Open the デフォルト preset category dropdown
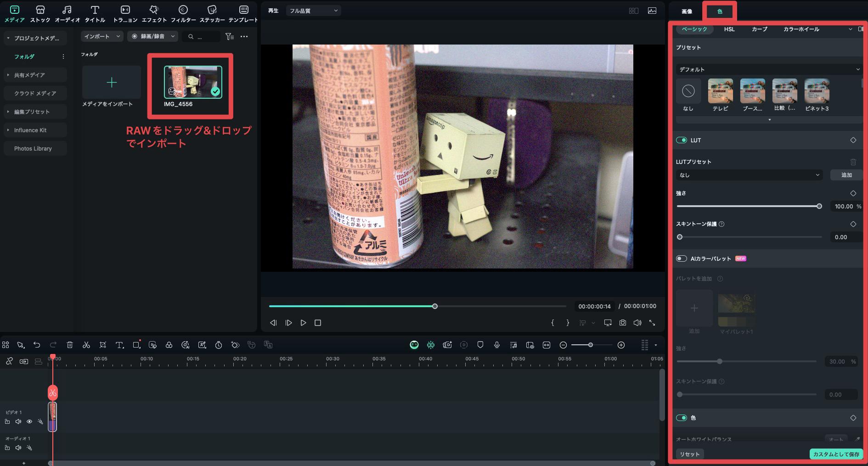Viewport: 868px width, 466px height. click(769, 69)
